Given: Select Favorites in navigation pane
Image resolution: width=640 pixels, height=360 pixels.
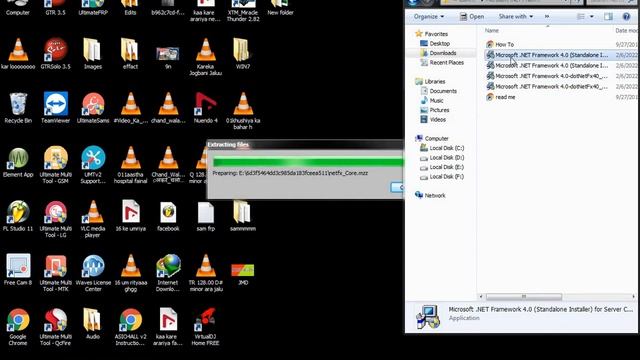Looking at the screenshot, I should tap(431, 34).
